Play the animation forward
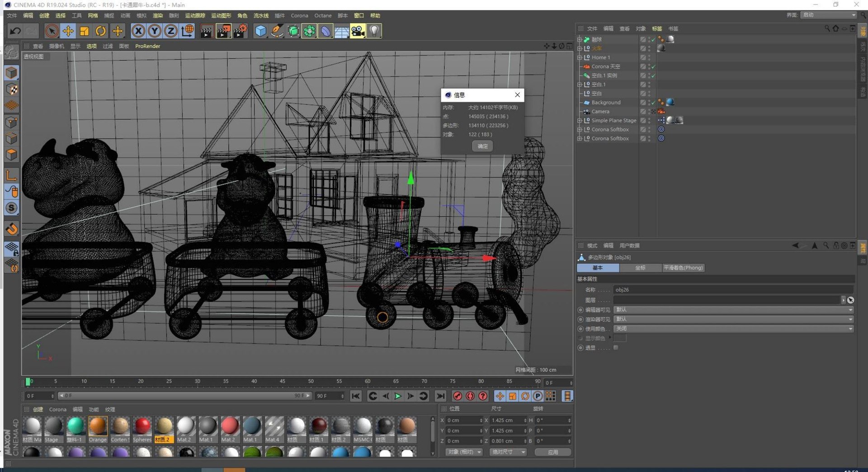 click(x=398, y=396)
